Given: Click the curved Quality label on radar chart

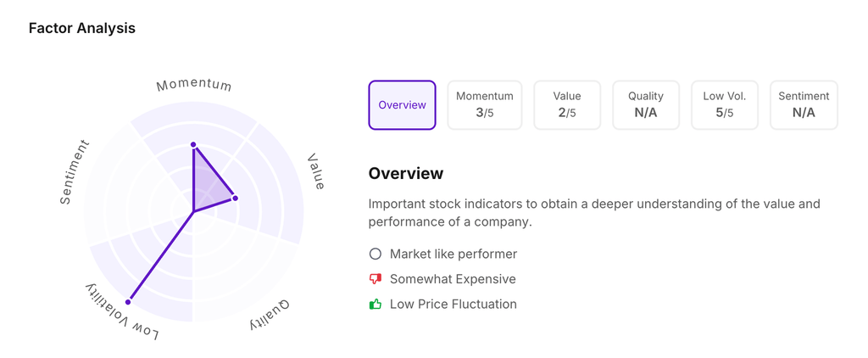Looking at the screenshot, I should point(270,315).
